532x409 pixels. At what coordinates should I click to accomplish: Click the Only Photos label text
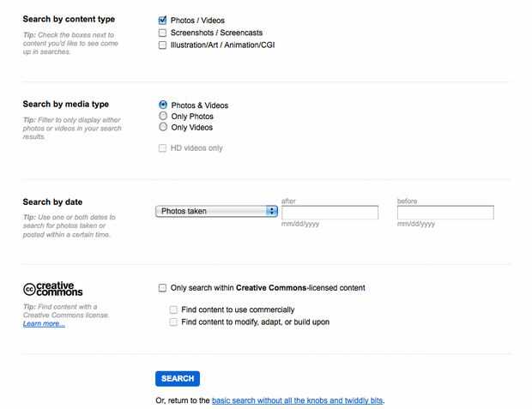(x=192, y=117)
